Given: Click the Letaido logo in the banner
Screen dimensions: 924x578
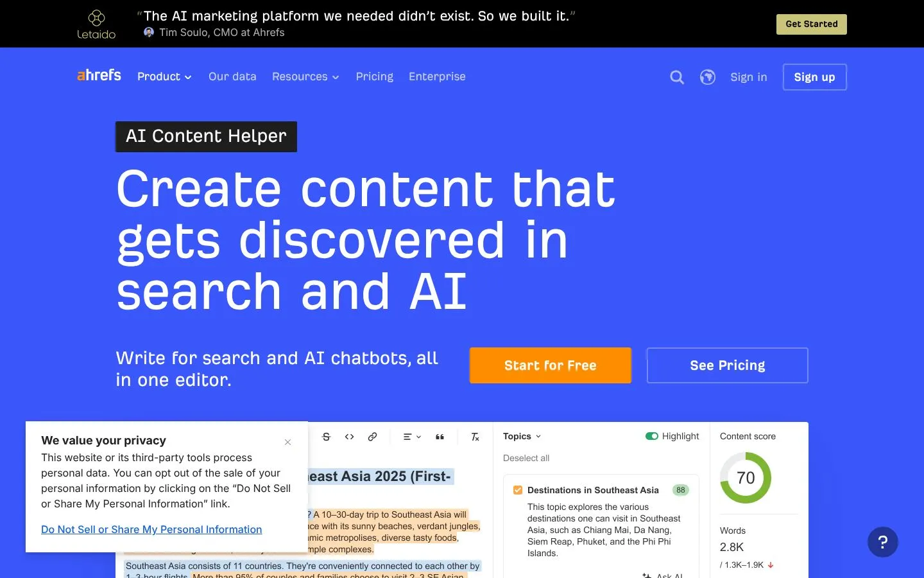Looking at the screenshot, I should click(96, 24).
